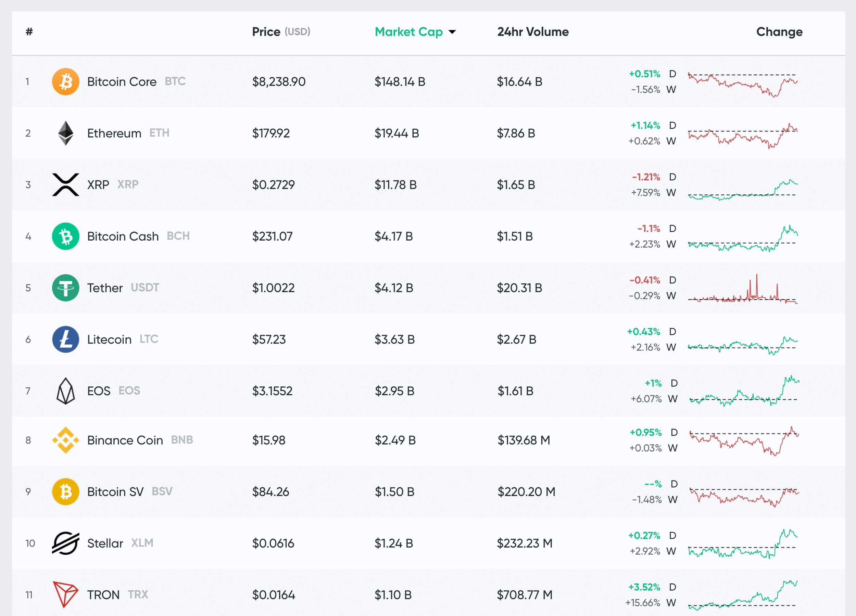Click the Bitcoin Core sparkline chart
The width and height of the screenshot is (856, 616).
tap(743, 84)
